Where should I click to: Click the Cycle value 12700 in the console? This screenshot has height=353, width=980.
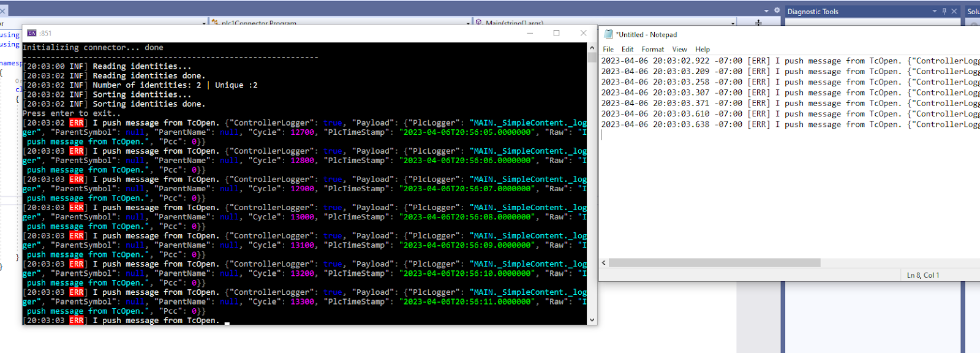[303, 132]
